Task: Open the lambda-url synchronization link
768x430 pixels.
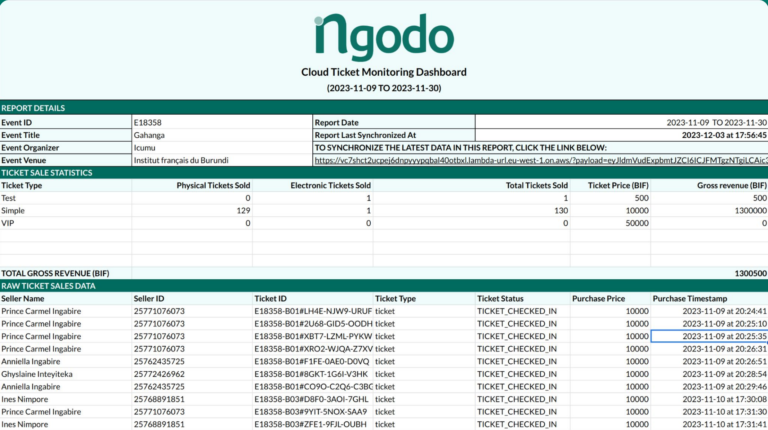Action: tap(540, 160)
